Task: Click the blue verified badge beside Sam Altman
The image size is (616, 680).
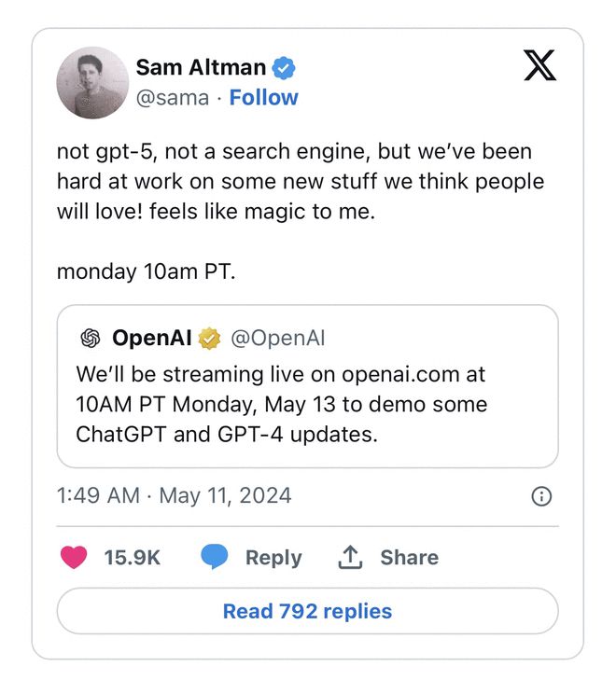Action: click(284, 68)
